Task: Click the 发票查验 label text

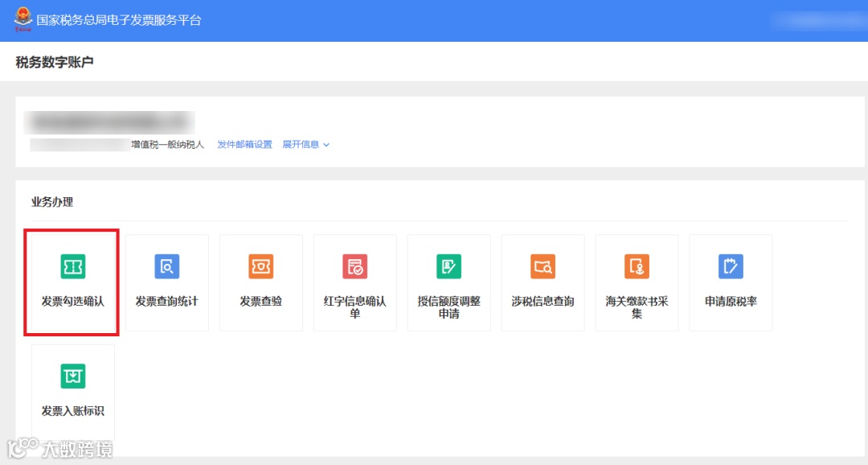Action: [x=260, y=302]
